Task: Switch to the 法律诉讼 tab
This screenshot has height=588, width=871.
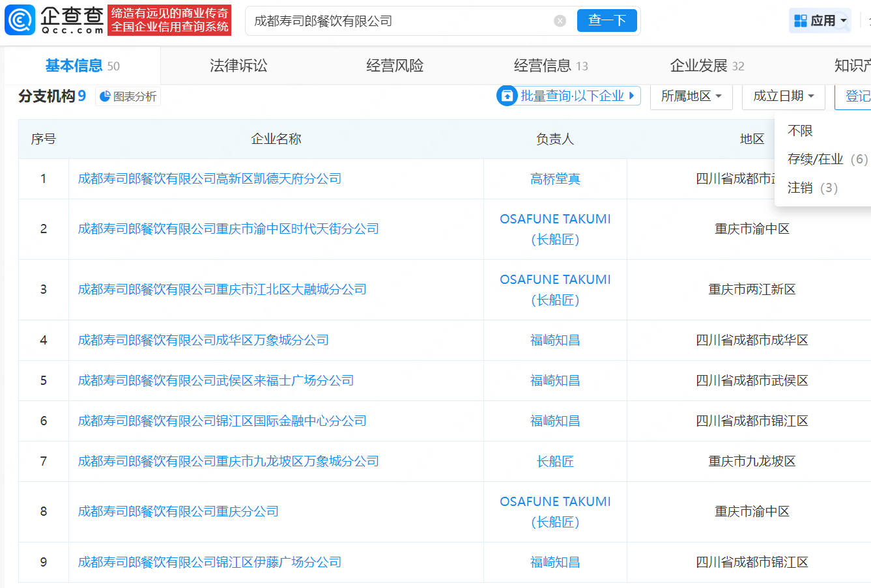Action: (x=238, y=65)
